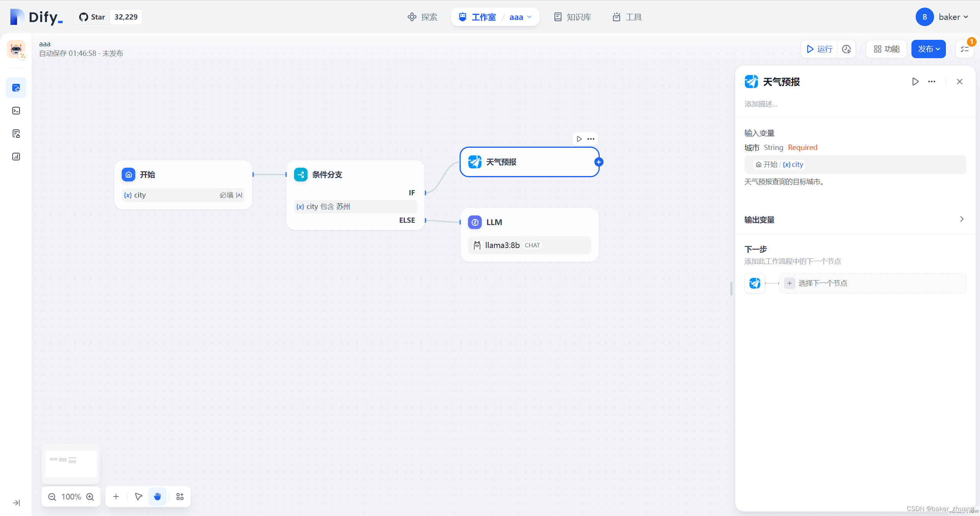Open API access sidebar icon

point(16,111)
